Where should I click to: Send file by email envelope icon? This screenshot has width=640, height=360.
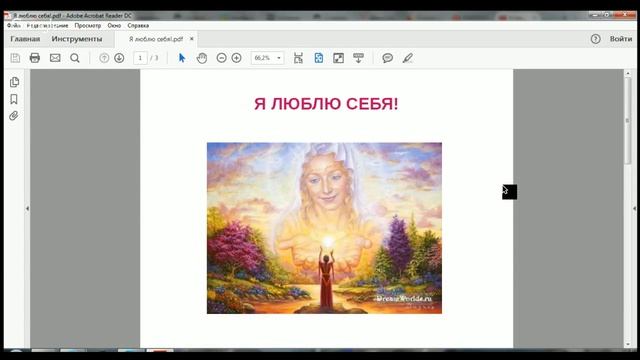(55, 58)
